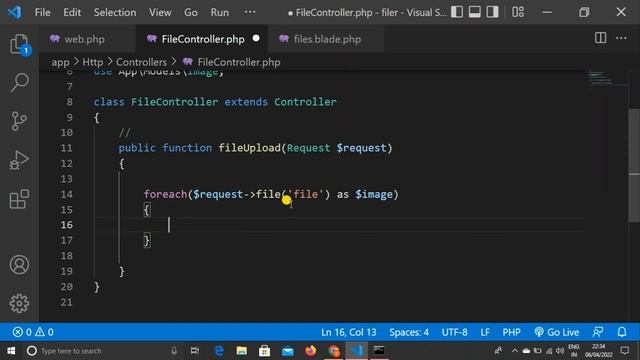The image size is (640, 360).
Task: Open Microsoft Store from taskbar
Action: (264, 351)
